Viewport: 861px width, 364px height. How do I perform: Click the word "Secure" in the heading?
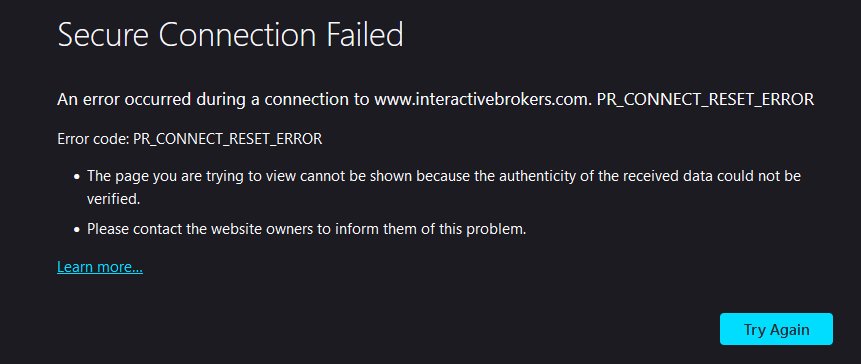(103, 35)
